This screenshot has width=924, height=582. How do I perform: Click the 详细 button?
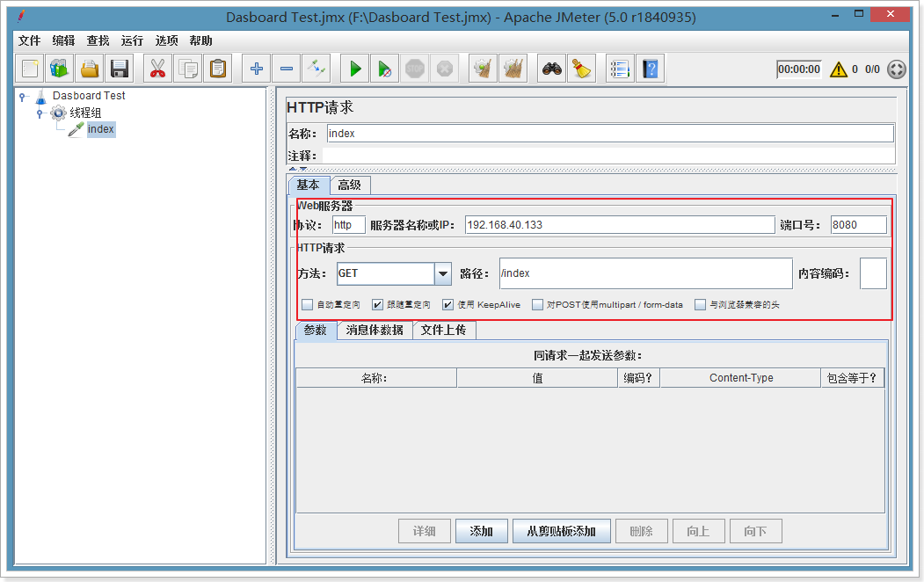tap(425, 531)
